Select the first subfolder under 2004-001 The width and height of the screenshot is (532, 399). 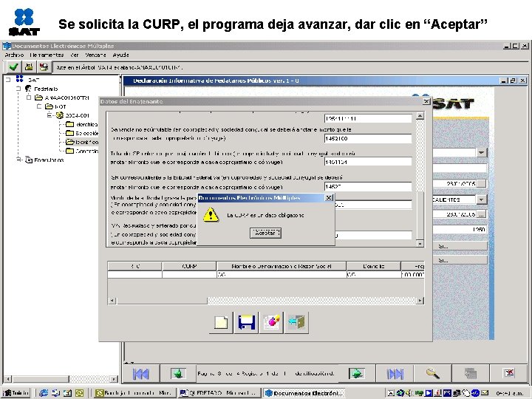(70, 124)
